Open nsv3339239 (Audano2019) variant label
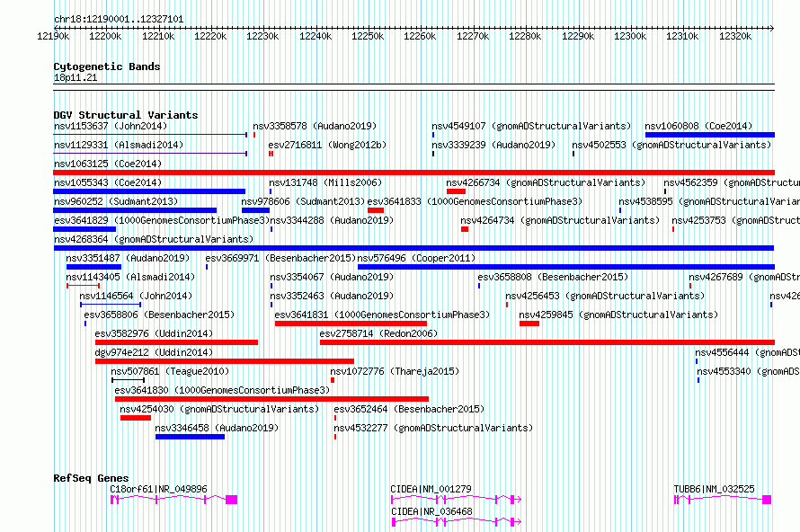The height and width of the screenshot is (532, 800). 493,145
